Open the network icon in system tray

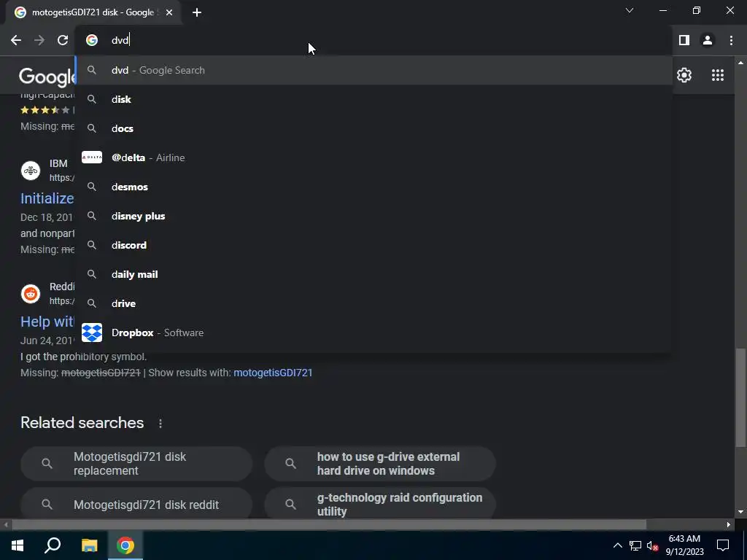coord(635,545)
